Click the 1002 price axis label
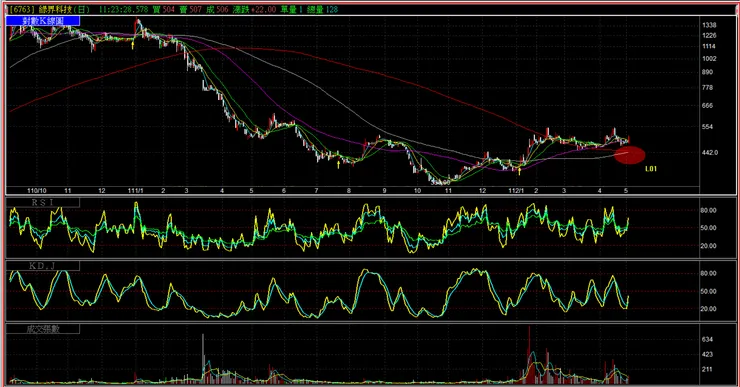This screenshot has height=387, width=740. 709,59
